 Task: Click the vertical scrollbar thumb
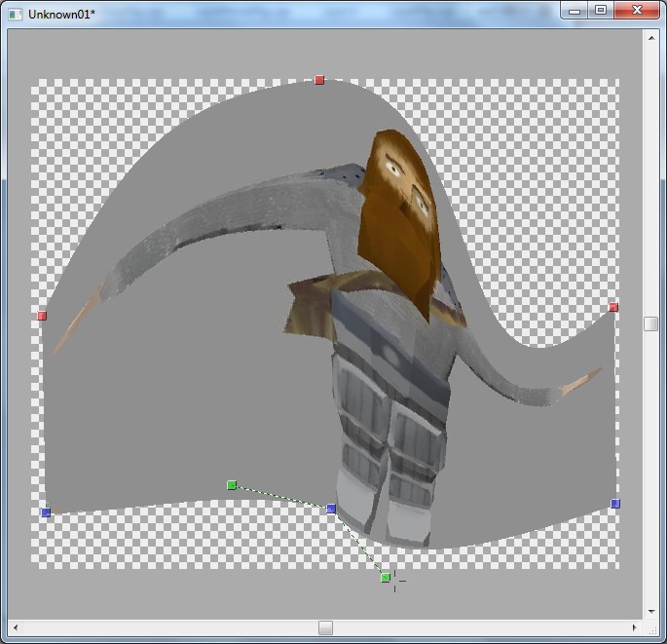click(x=650, y=324)
